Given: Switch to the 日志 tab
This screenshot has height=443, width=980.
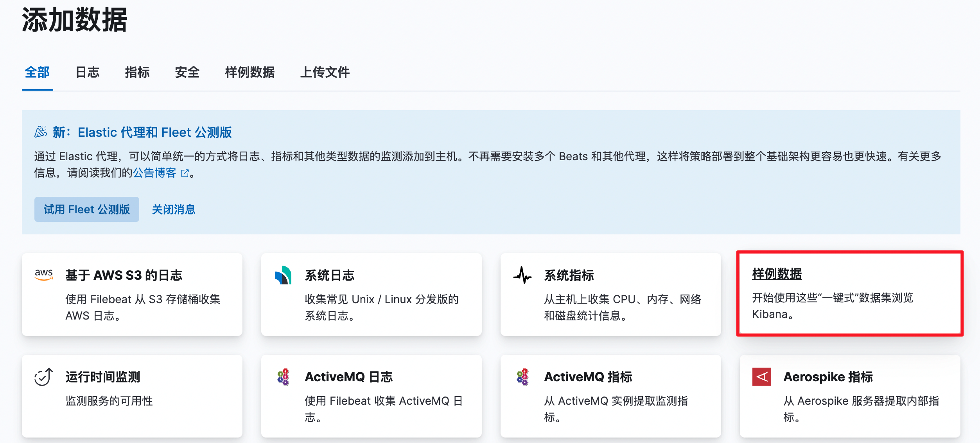Looking at the screenshot, I should click(87, 72).
